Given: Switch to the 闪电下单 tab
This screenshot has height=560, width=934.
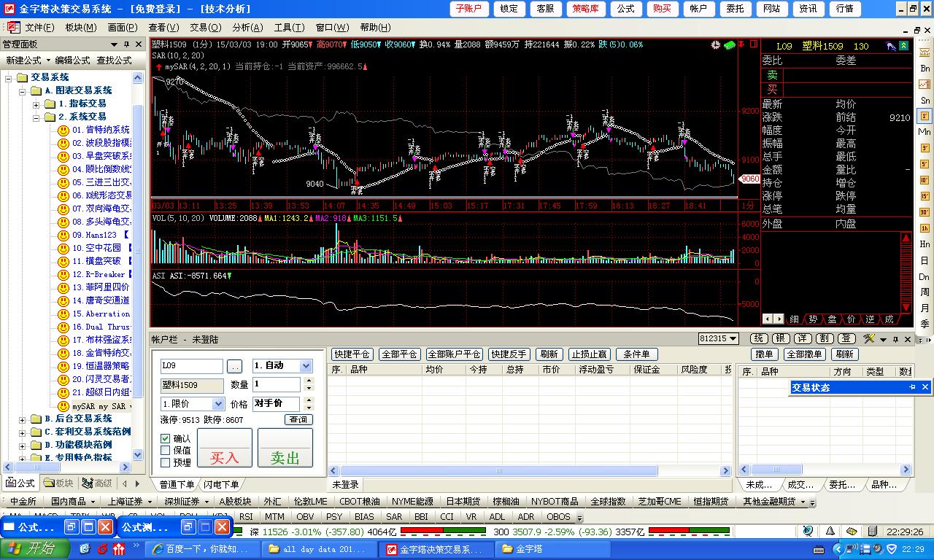Looking at the screenshot, I should 221,484.
